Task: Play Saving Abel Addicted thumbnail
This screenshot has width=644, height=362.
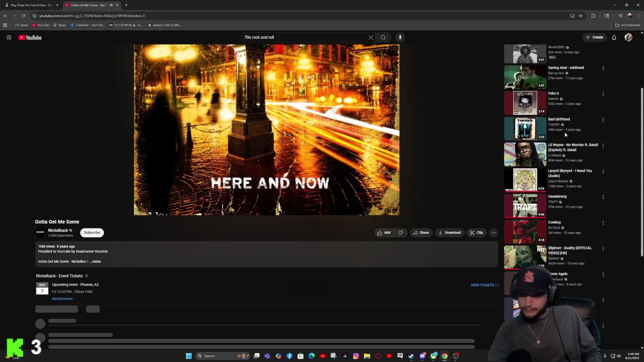Action: coord(525,76)
